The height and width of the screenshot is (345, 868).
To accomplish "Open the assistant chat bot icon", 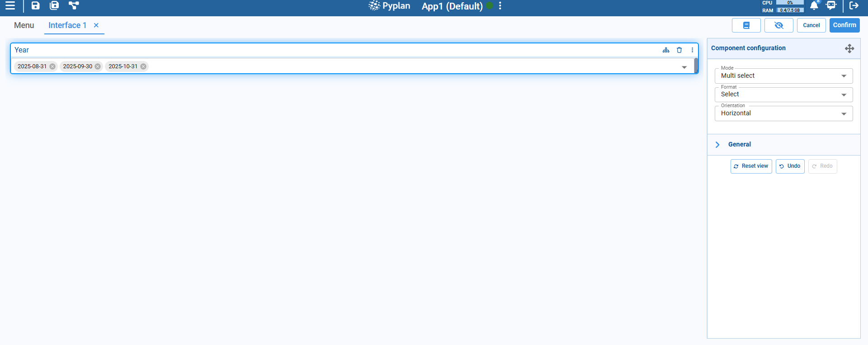I will tap(831, 6).
